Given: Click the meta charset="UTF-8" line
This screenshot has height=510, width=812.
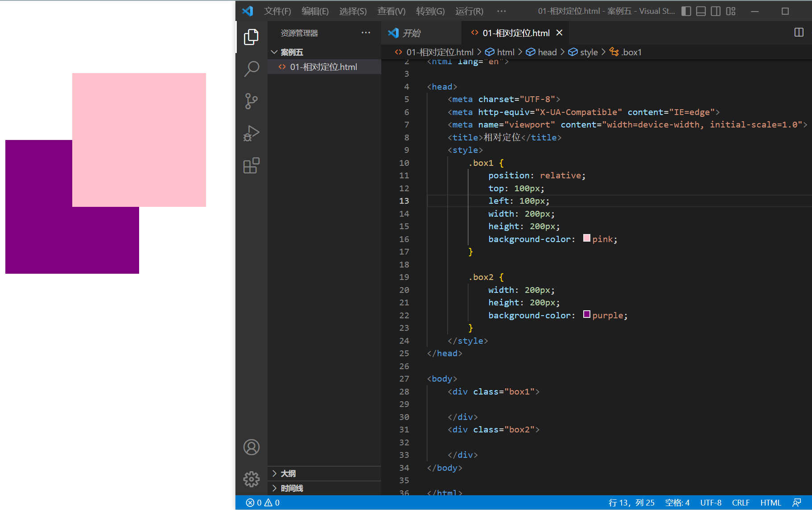Looking at the screenshot, I should pos(504,99).
